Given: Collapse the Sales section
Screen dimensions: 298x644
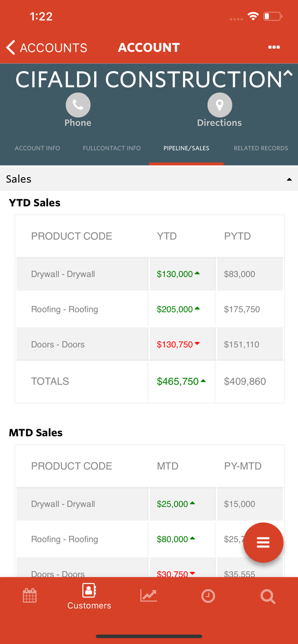Looking at the screenshot, I should (x=289, y=179).
